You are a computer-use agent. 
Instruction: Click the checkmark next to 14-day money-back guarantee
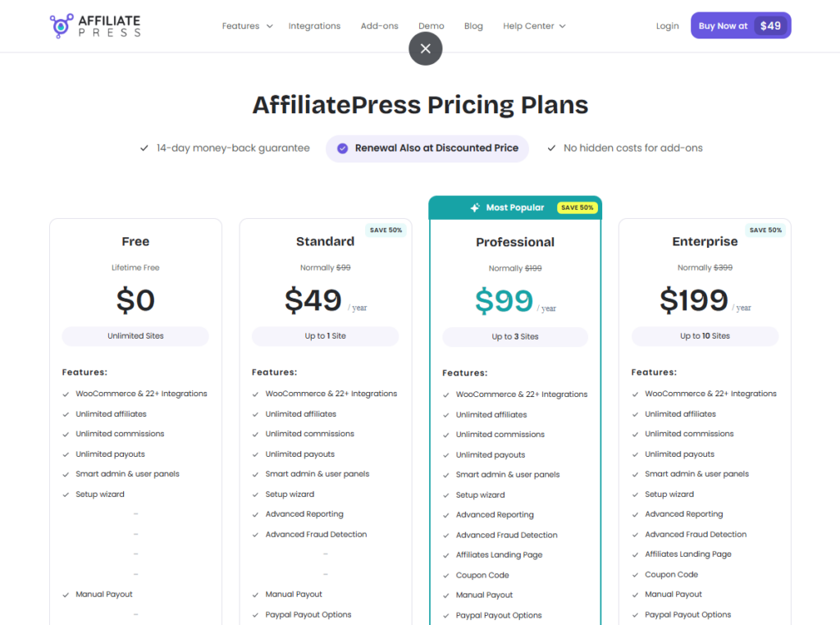(144, 148)
